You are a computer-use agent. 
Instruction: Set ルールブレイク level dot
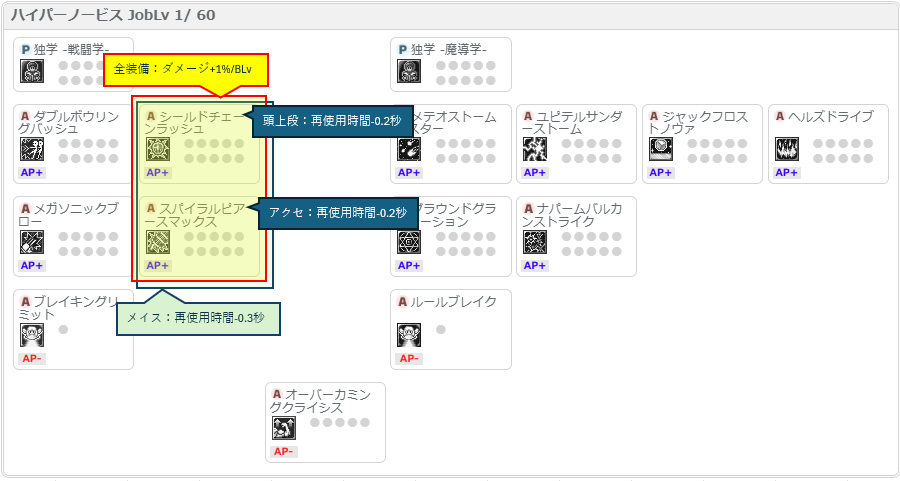tap(441, 329)
